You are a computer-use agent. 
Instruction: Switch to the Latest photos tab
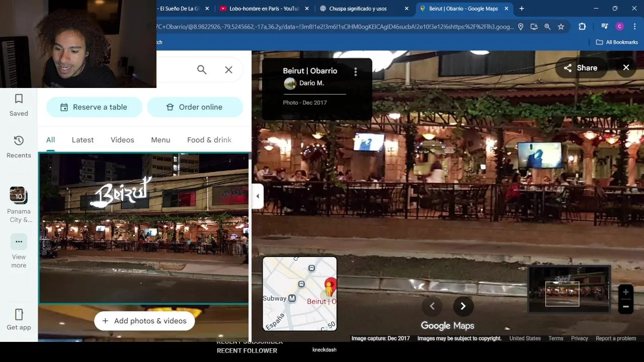pos(83,140)
